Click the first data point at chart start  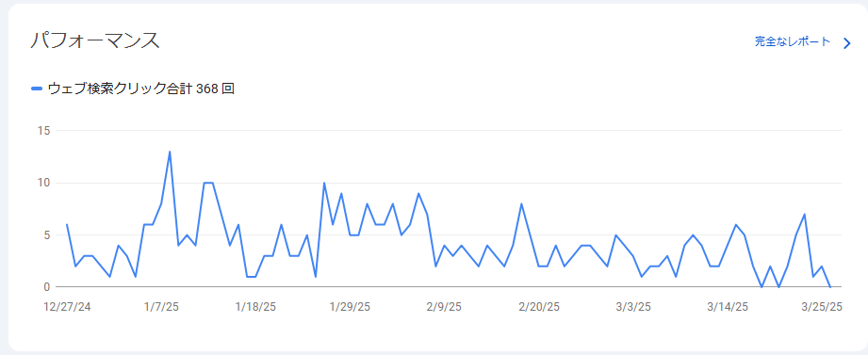(66, 224)
